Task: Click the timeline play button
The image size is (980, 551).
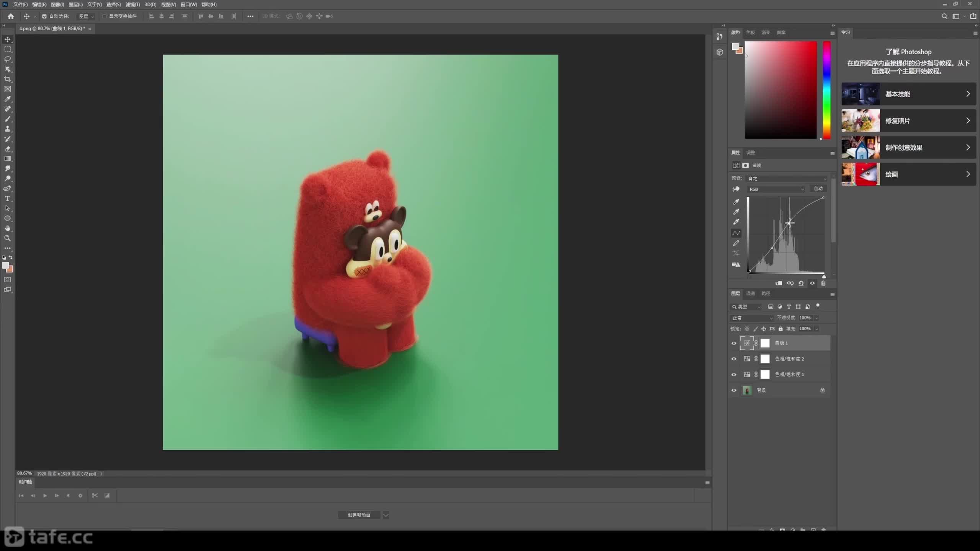Action: 45,496
